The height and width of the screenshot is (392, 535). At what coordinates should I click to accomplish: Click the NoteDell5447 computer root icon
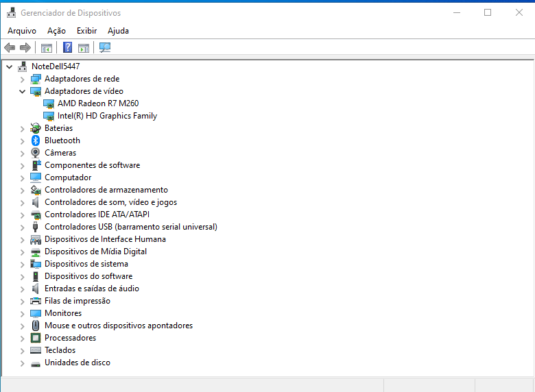(x=23, y=66)
